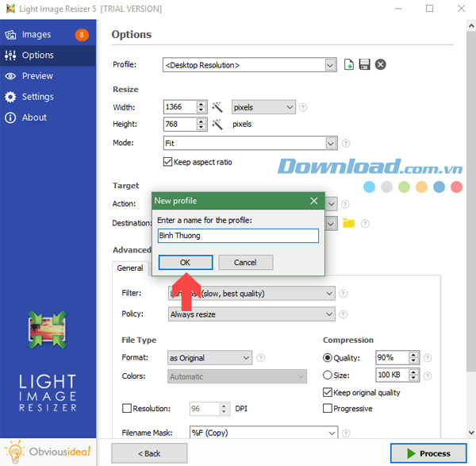
Task: Close the New profile dialog
Action: coord(314,201)
